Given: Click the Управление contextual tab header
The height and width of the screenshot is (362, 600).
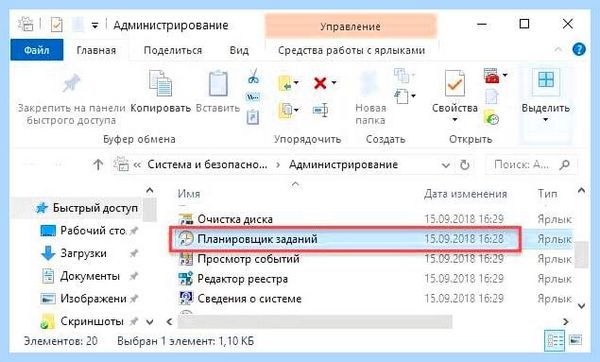Looking at the screenshot, I should pos(351,26).
